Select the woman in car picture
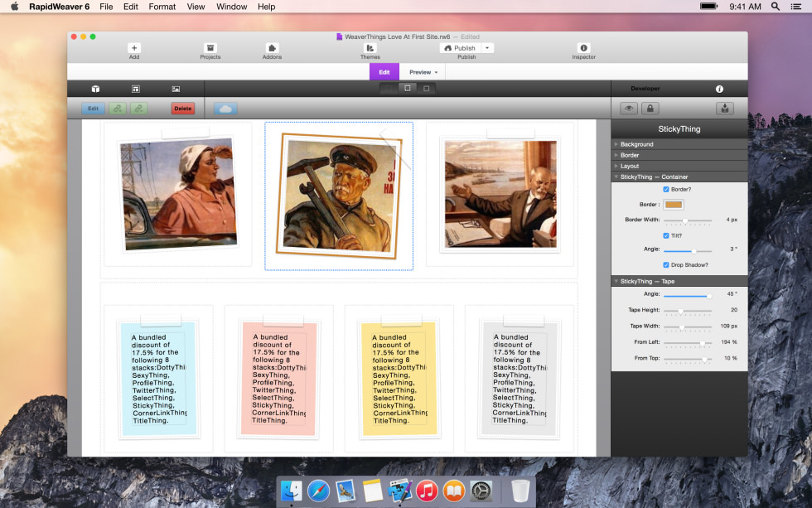The image size is (812, 508). coord(179,194)
